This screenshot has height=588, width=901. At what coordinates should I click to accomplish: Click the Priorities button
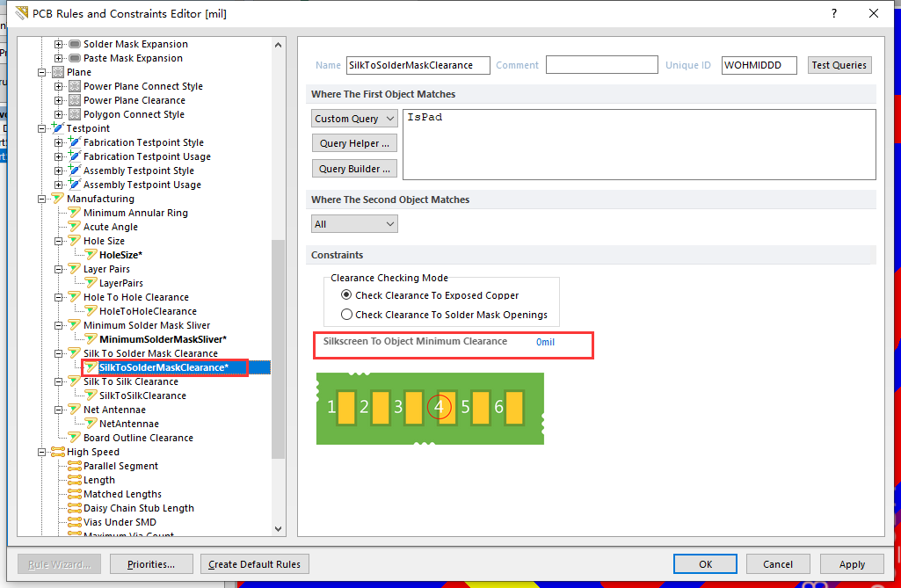(151, 564)
